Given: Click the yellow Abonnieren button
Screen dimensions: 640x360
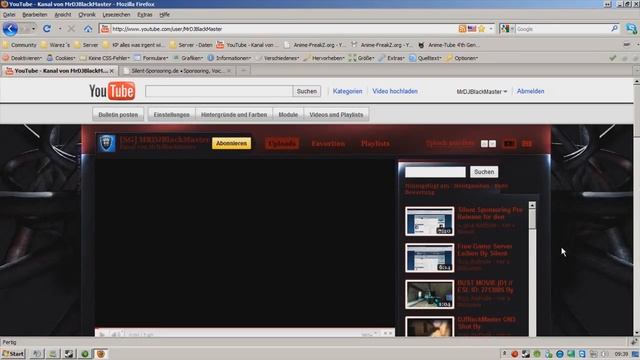Looking at the screenshot, I should click(231, 143).
